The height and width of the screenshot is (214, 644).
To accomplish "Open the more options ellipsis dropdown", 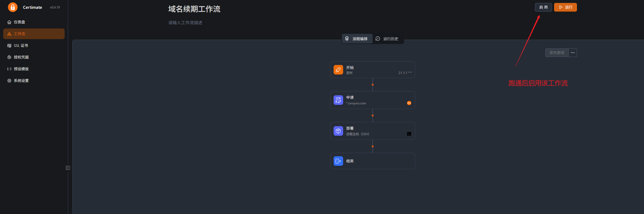I will tap(572, 53).
